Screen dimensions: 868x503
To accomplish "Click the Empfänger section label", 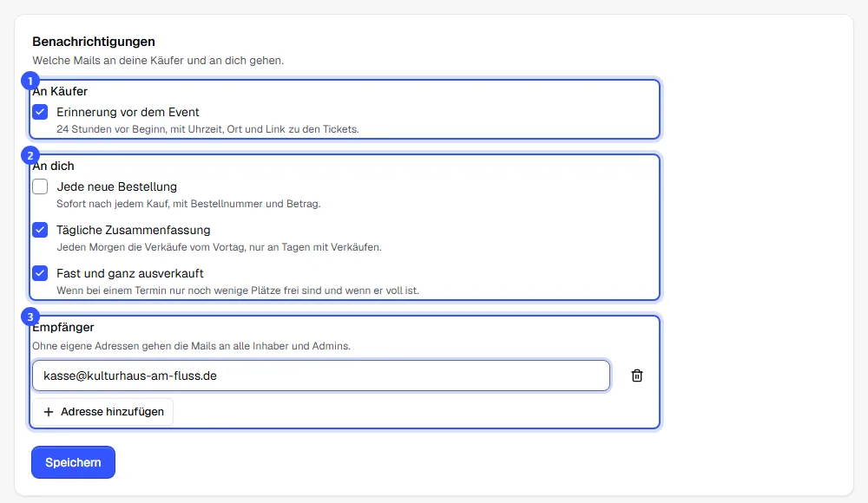I will (63, 327).
